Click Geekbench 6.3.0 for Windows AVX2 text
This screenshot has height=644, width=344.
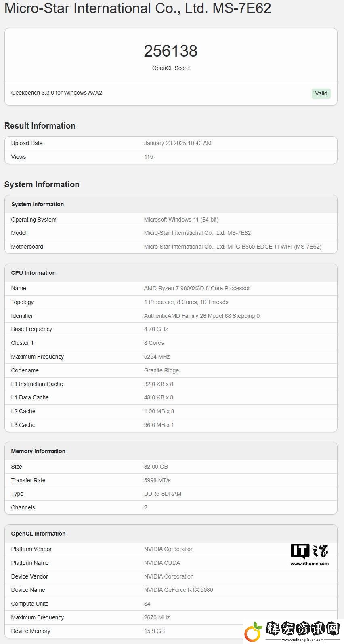57,93
